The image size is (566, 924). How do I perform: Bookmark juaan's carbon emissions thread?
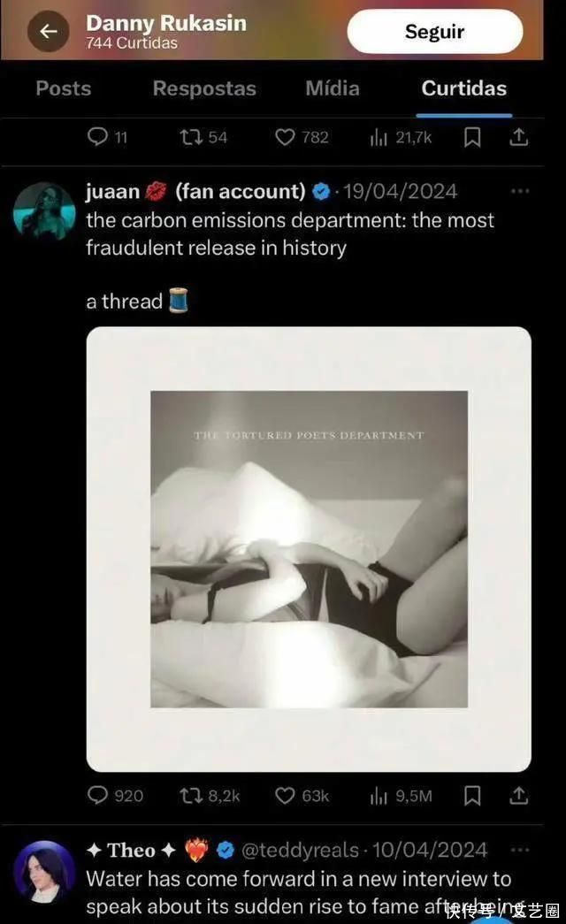pos(472,796)
